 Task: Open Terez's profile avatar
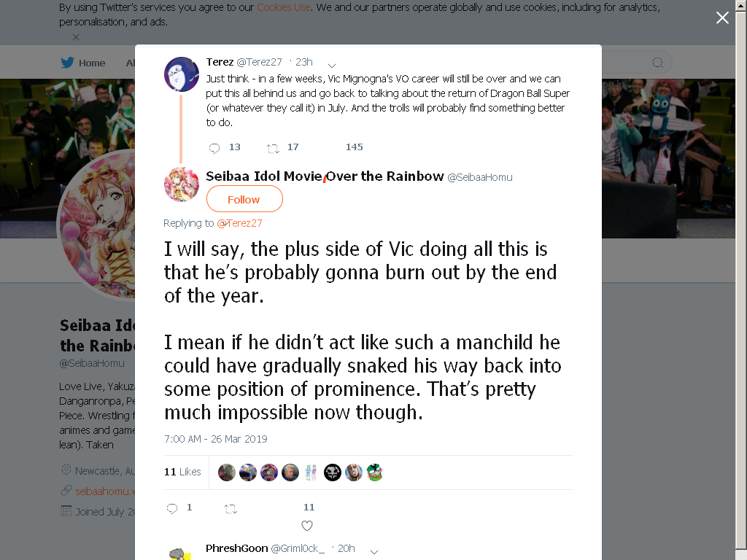(182, 74)
